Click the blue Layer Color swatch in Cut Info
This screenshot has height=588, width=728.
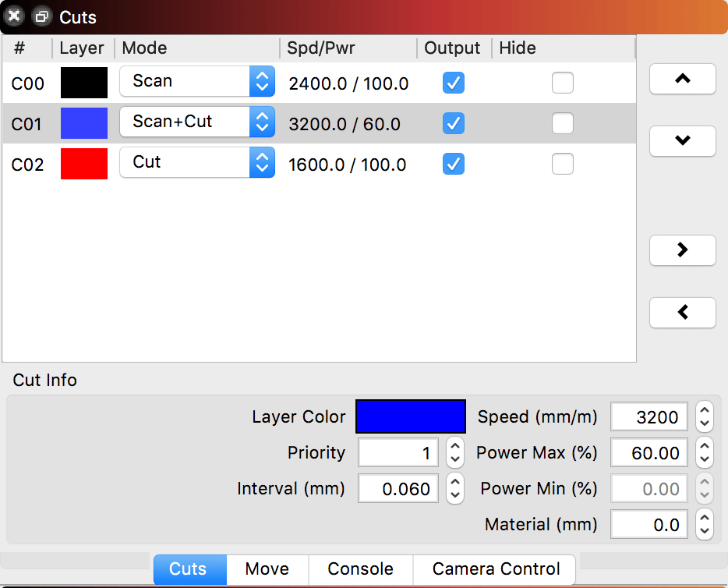410,416
